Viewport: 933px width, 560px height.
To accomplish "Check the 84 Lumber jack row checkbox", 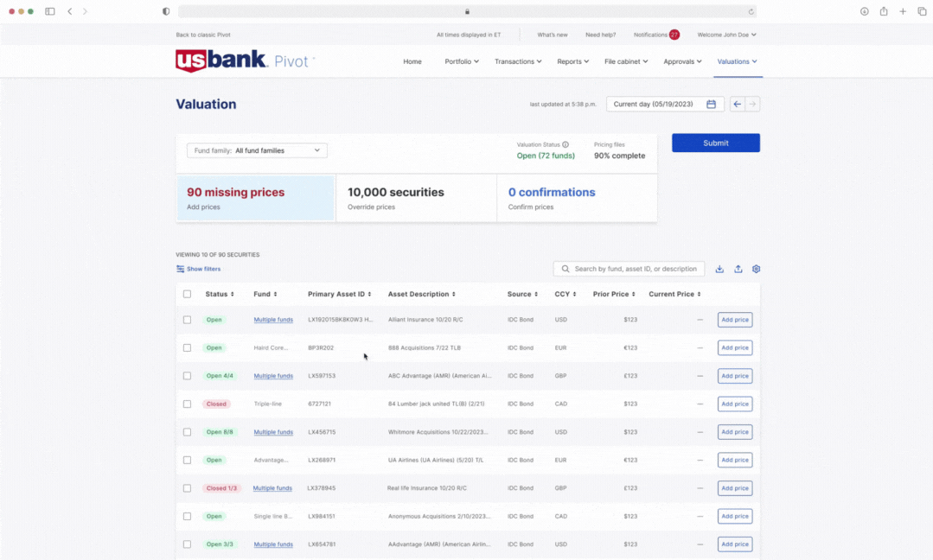I will (x=187, y=404).
